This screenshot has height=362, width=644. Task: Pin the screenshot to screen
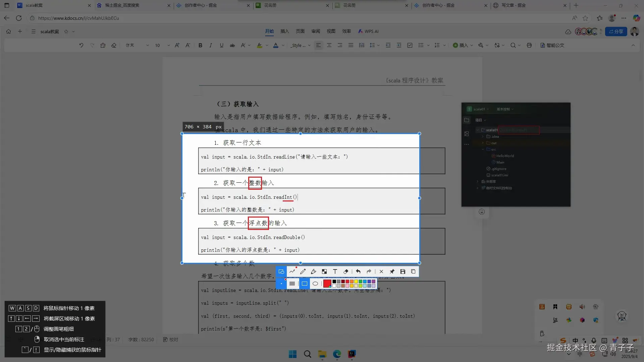pos(392,271)
